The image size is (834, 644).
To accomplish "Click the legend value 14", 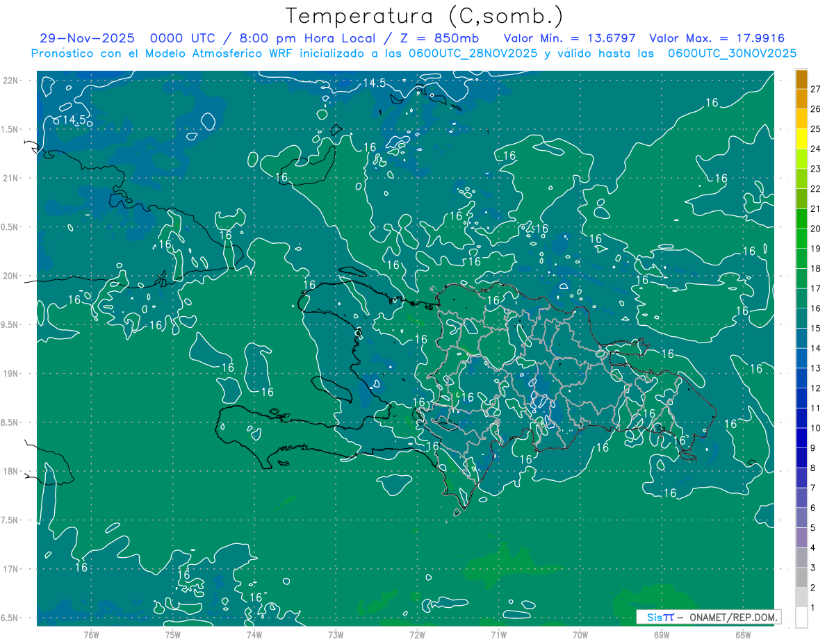I will click(816, 348).
